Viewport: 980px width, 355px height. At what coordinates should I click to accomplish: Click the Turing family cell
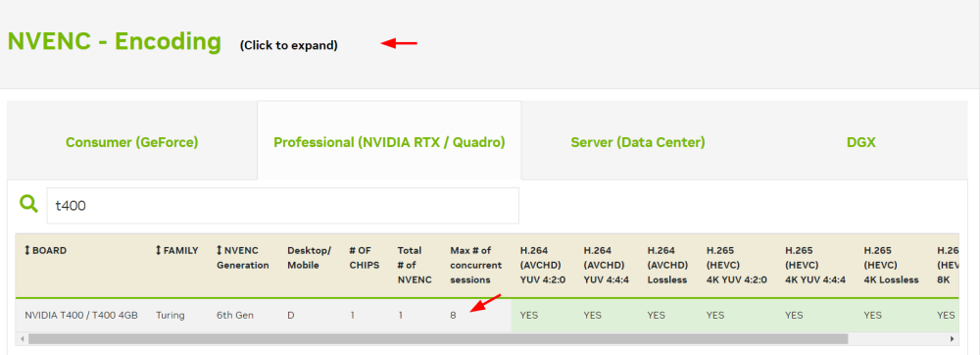(170, 316)
